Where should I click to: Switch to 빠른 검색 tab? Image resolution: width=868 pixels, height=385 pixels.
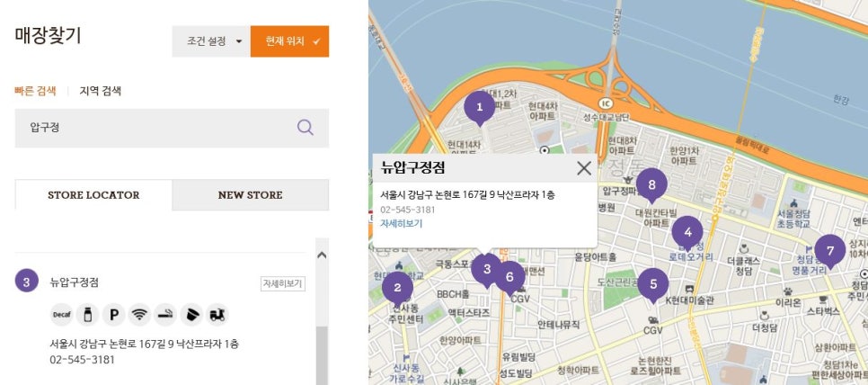click(35, 91)
